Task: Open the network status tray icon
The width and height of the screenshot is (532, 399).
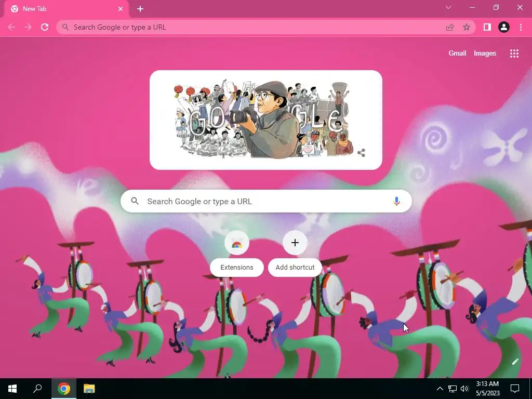Action: pos(453,389)
